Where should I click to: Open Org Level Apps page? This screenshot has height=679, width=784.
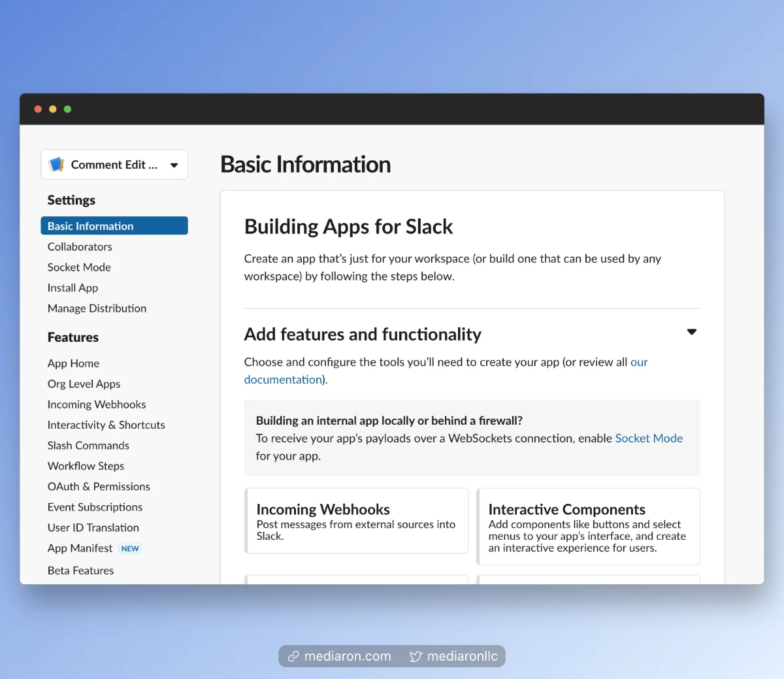pos(84,384)
